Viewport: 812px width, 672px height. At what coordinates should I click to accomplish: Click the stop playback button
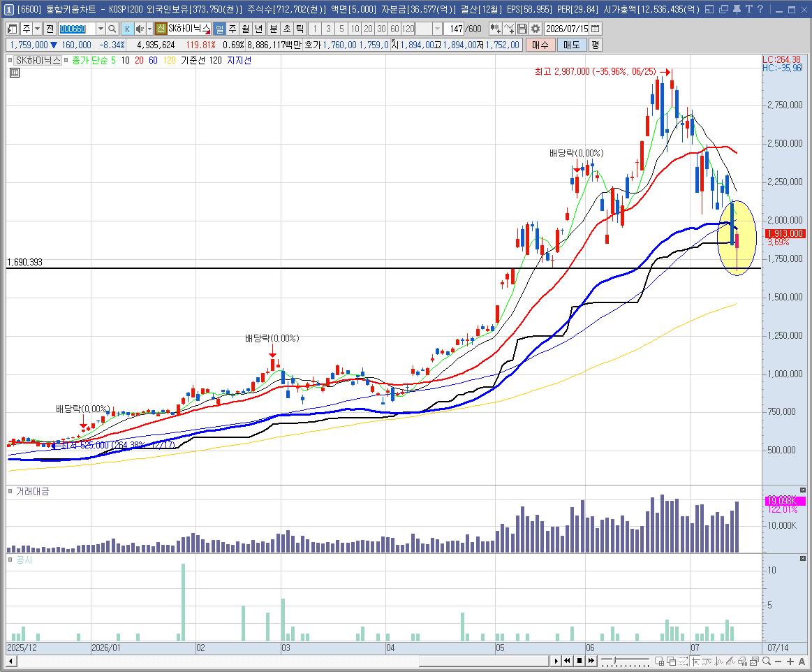(580, 661)
